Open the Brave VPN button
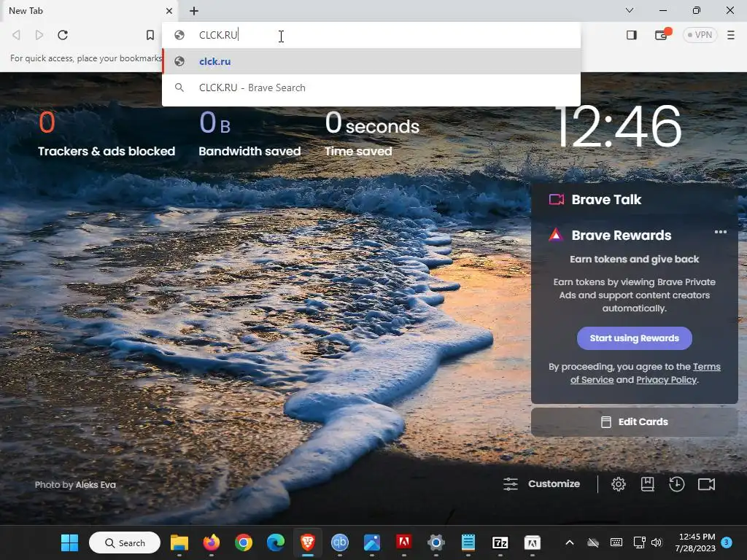Viewport: 747px width, 560px height. [700, 35]
